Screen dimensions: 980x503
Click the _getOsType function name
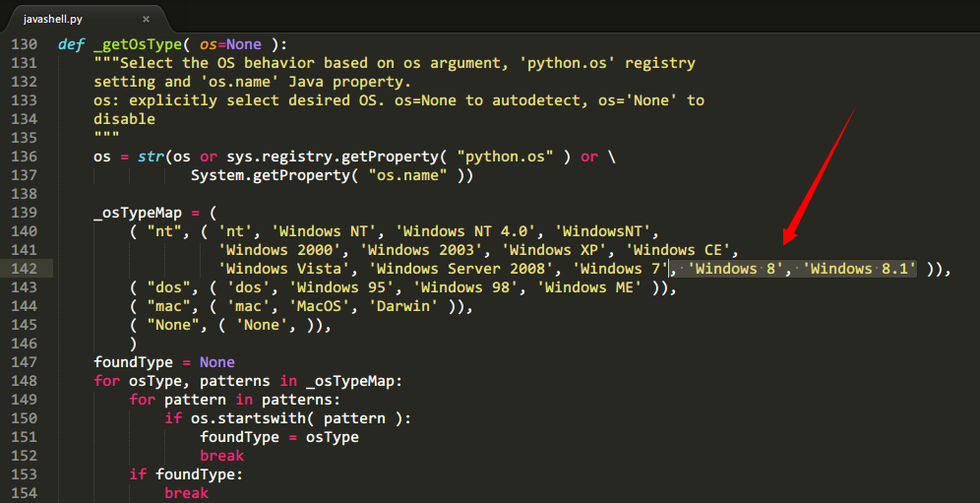click(138, 44)
